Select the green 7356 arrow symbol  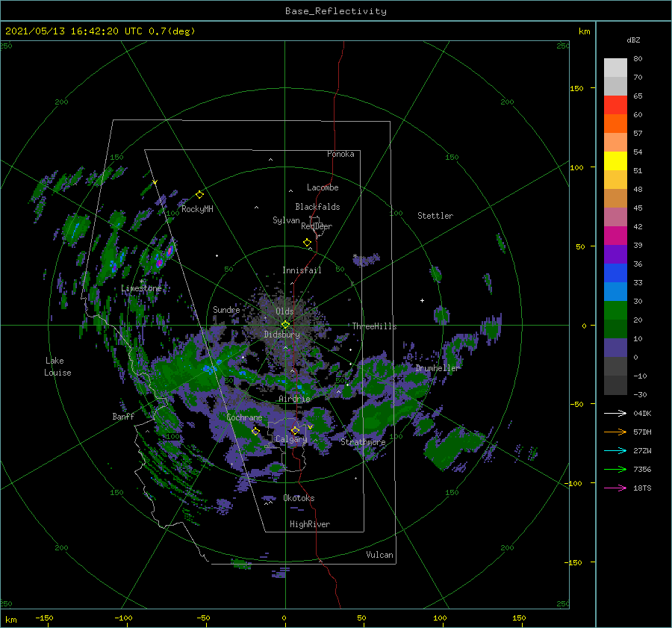(x=615, y=470)
